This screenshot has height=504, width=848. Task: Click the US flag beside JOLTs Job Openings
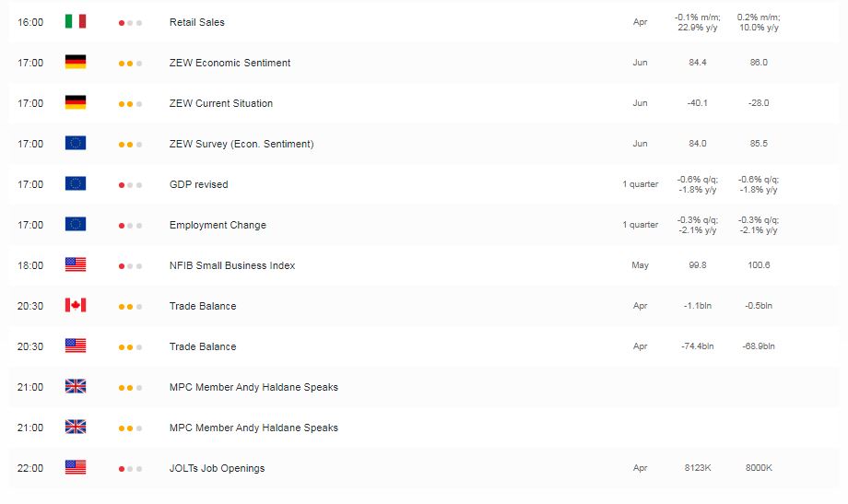tap(76, 467)
